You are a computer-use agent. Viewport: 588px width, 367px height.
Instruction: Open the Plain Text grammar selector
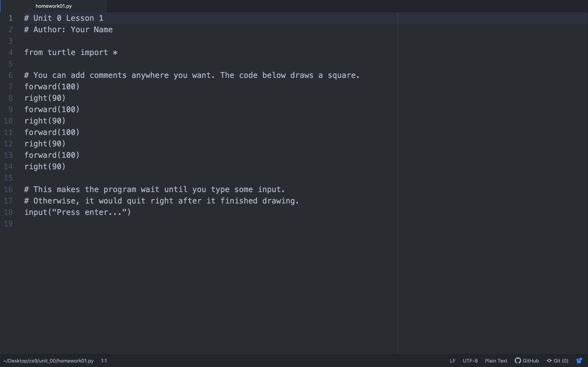tap(496, 361)
